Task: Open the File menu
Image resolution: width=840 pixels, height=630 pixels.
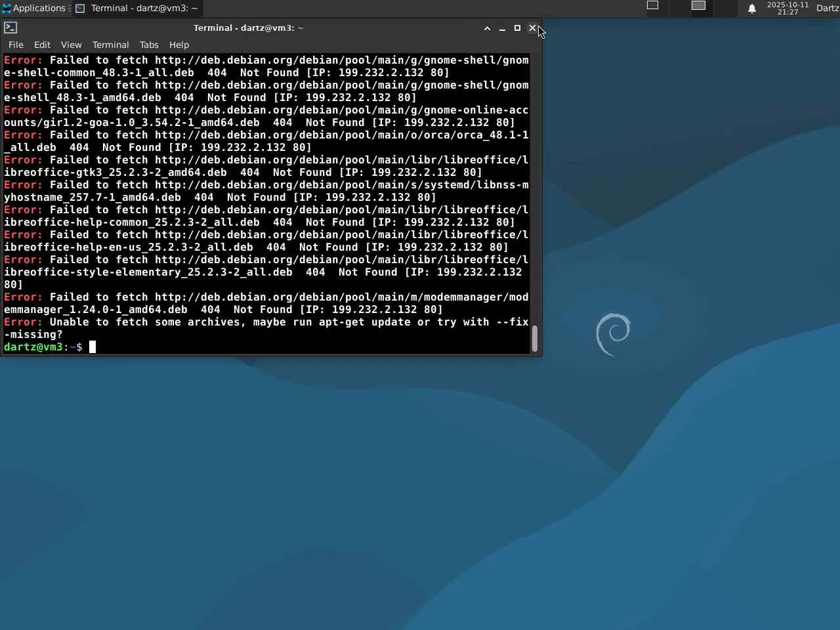Action: (16, 45)
